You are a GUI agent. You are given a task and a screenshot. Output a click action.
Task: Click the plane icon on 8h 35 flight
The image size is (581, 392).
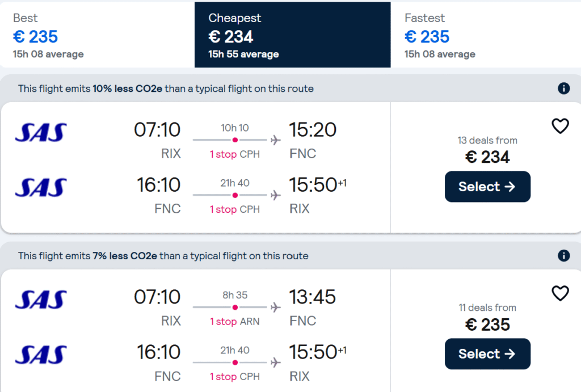(x=275, y=307)
